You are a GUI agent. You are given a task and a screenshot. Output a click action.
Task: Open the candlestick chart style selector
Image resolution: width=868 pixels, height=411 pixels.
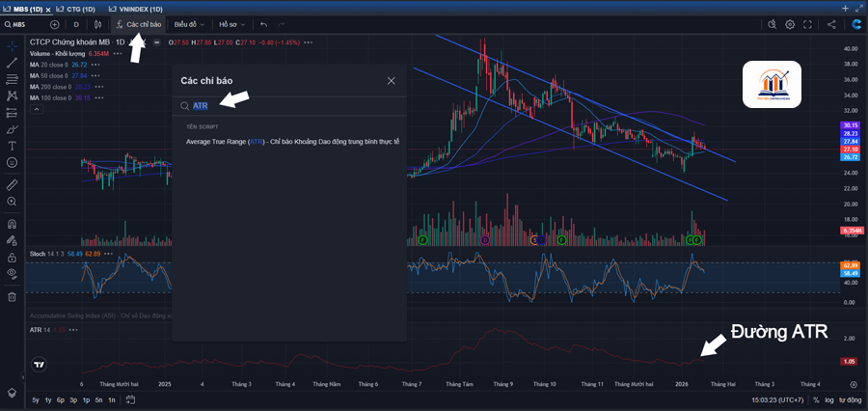[98, 24]
